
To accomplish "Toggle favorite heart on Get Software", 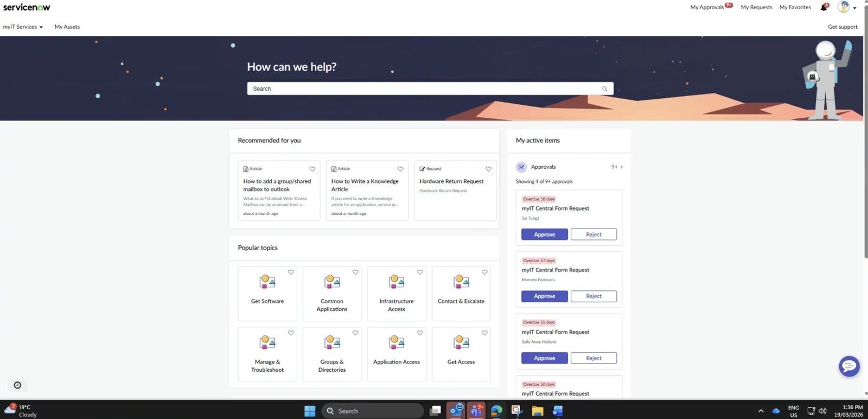I will [x=291, y=272].
